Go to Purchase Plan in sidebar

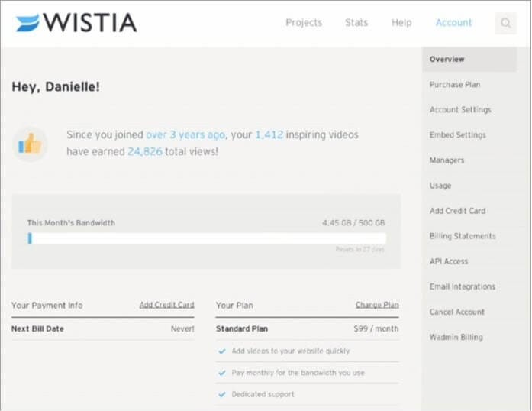pos(455,85)
